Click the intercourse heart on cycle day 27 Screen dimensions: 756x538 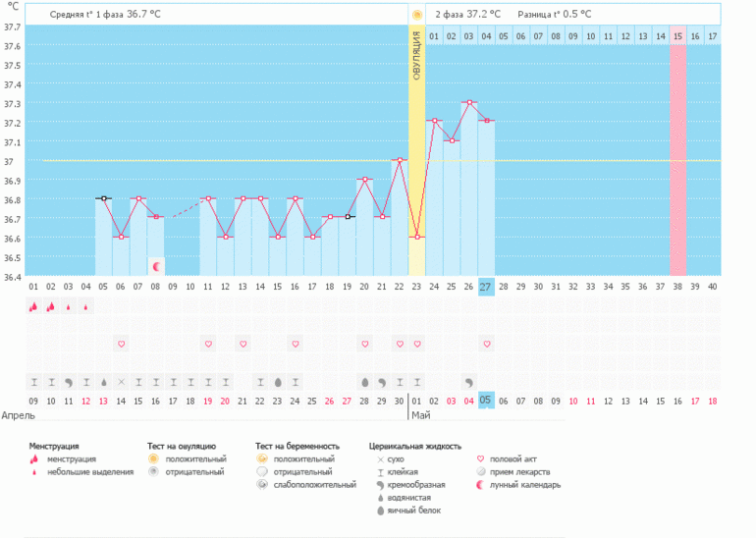[486, 344]
